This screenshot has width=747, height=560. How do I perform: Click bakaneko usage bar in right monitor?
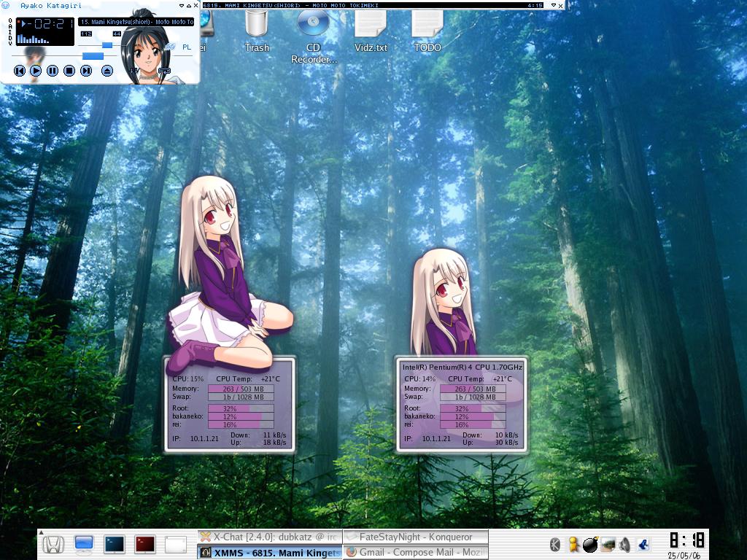(x=473, y=416)
